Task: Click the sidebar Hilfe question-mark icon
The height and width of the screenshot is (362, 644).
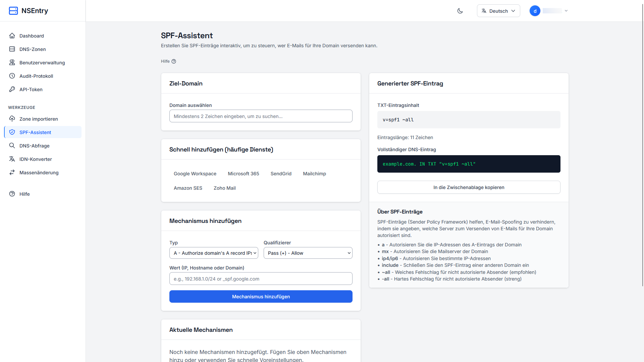Action: point(12,194)
